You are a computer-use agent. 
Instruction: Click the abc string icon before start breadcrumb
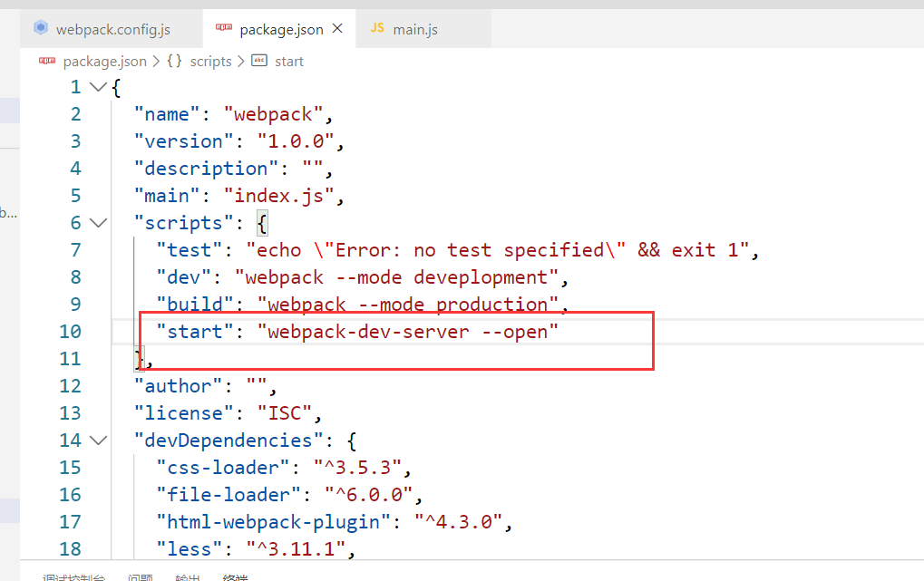(x=259, y=61)
